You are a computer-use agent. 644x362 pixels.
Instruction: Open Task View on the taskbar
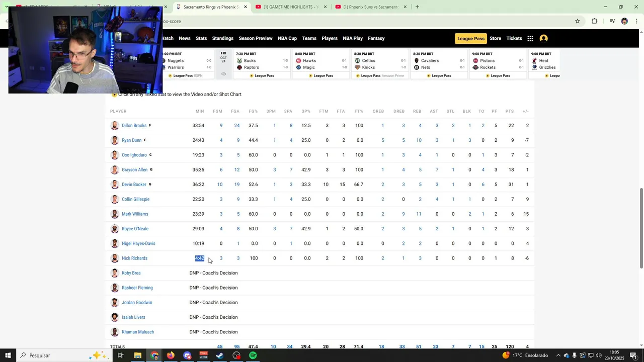coord(121,355)
